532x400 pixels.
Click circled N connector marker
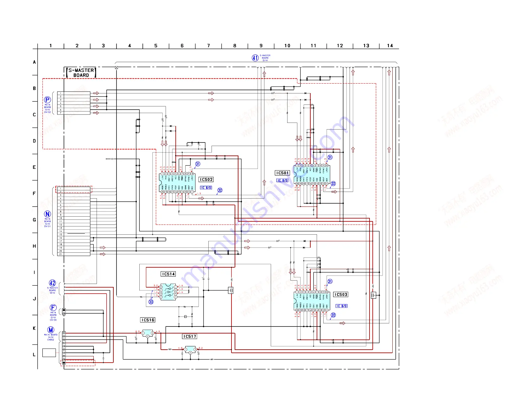pyautogui.click(x=47, y=214)
